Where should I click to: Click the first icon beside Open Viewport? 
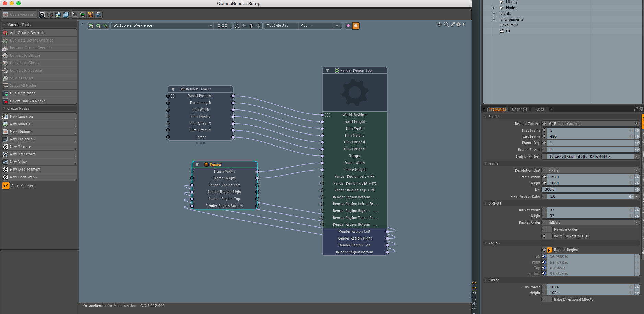click(42, 14)
